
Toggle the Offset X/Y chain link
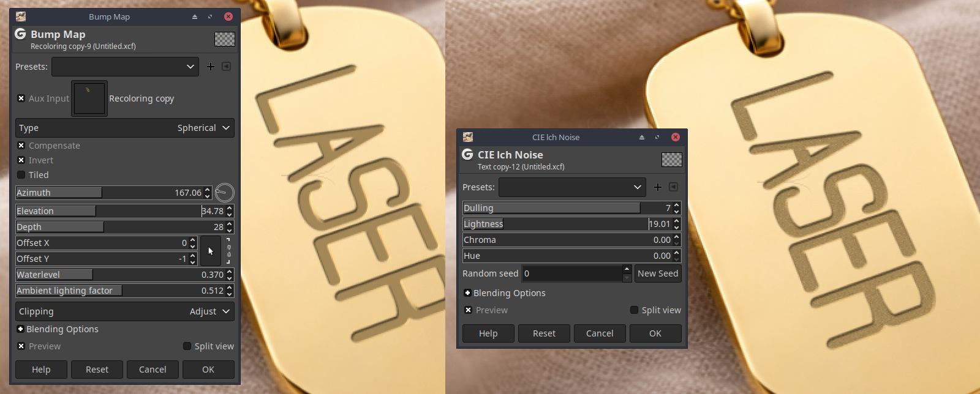[228, 251]
